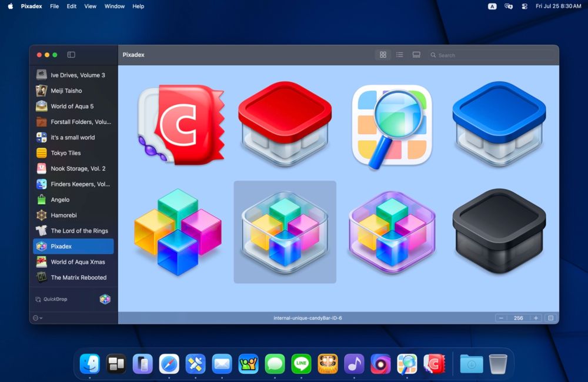Open the Downloads folder in Dock
The height and width of the screenshot is (382, 588).
pyautogui.click(x=472, y=364)
